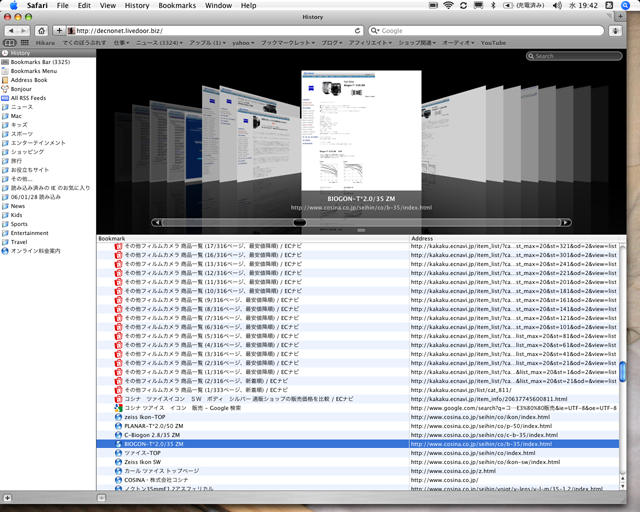Open the ブログ bookmarks bar dropdown
This screenshot has width=640, height=512.
[331, 42]
